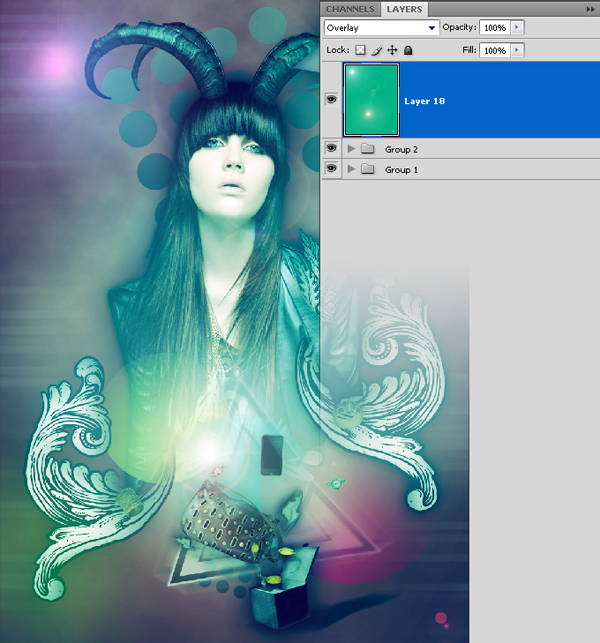Toggle the lock all padlock icon
Image resolution: width=600 pixels, height=643 pixels.
click(x=408, y=50)
